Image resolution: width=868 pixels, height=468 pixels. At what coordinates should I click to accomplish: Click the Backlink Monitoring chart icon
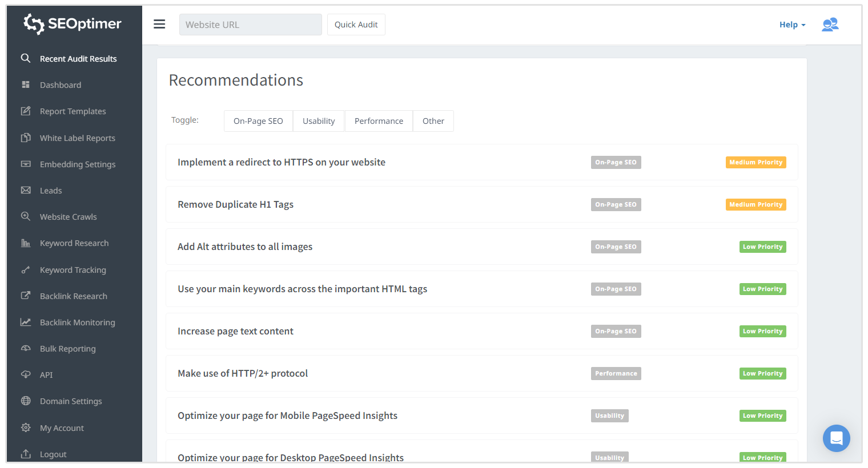pyautogui.click(x=26, y=322)
